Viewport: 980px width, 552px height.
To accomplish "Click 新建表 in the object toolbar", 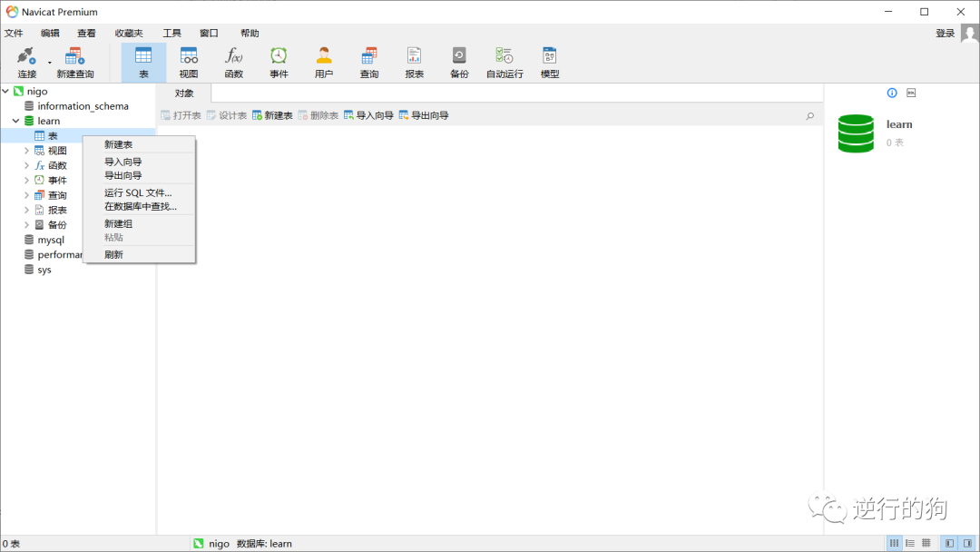I will click(272, 115).
